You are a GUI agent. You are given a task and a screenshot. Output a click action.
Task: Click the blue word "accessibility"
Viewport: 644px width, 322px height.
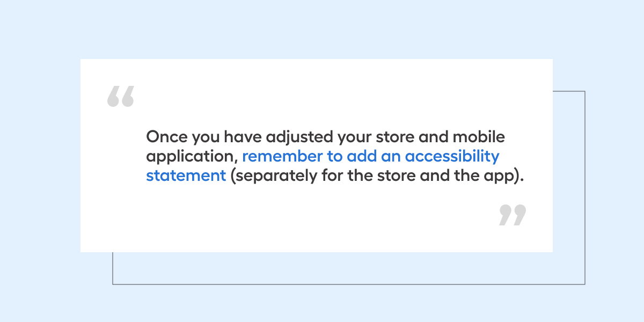pos(452,156)
